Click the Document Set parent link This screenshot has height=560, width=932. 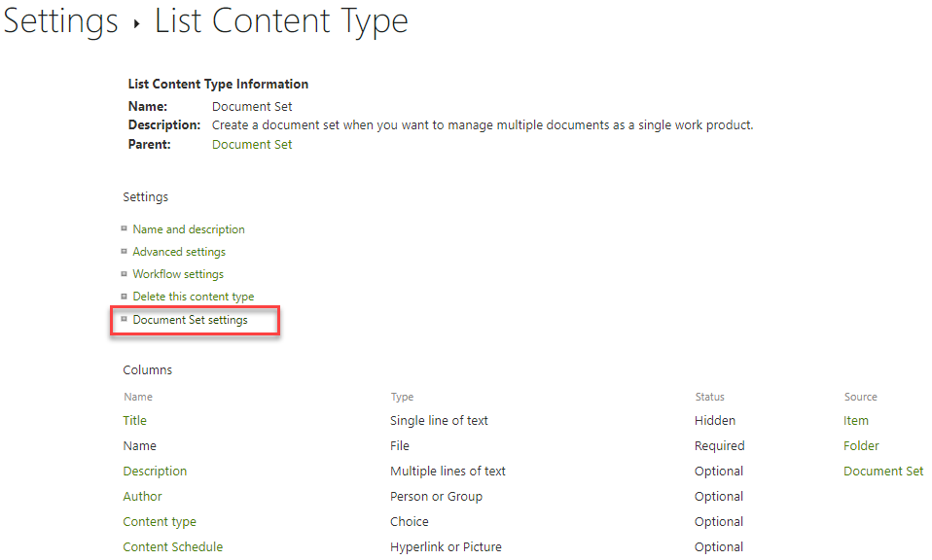click(251, 144)
